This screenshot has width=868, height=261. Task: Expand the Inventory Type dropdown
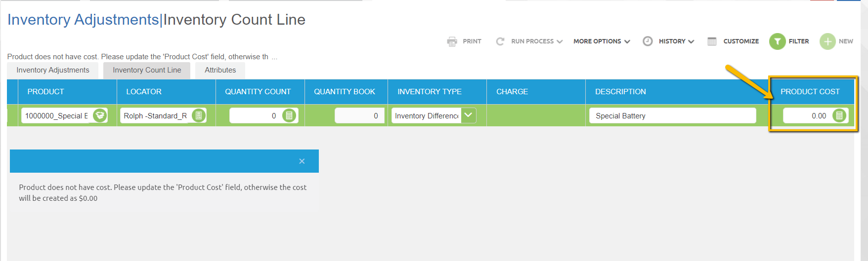click(468, 115)
